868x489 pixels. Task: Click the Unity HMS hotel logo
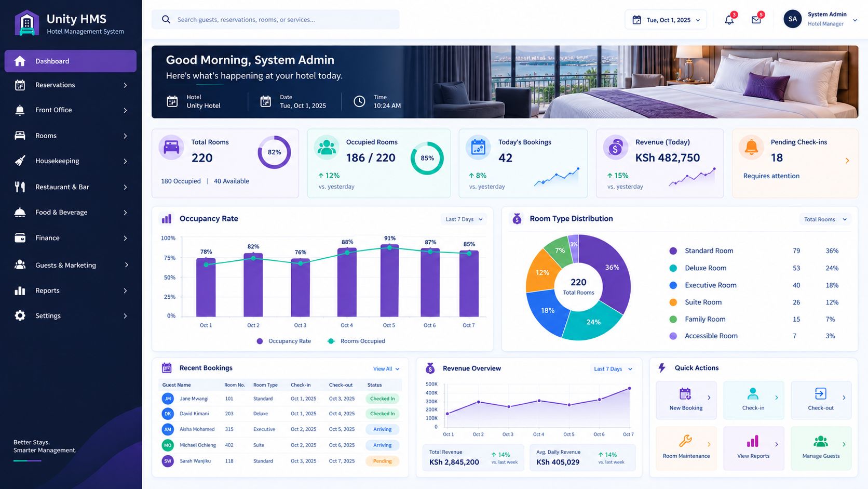click(x=27, y=23)
